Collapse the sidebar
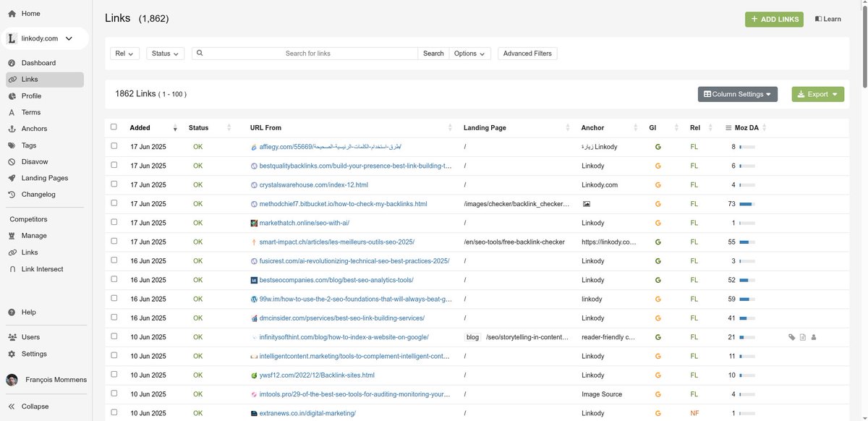Viewport: 868px width, 421px height. (x=35, y=407)
